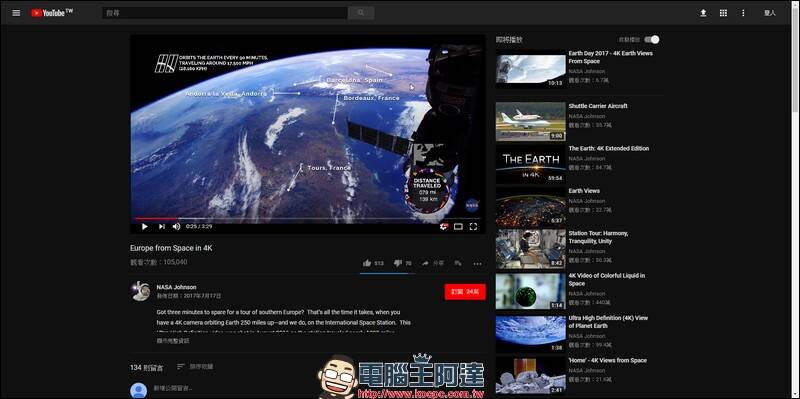Screen dimensions: 800x399
Task: Skip to the next video
Action: [161, 227]
